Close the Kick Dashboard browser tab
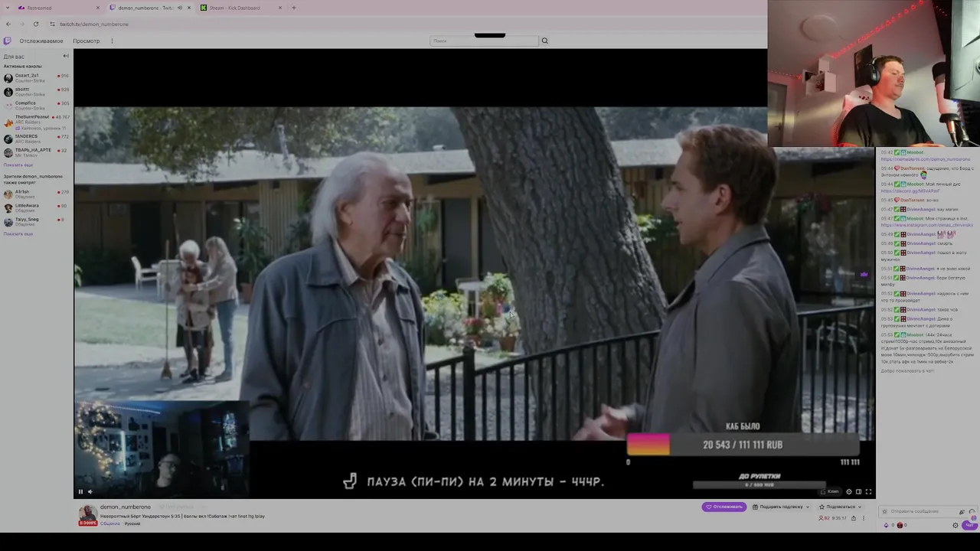 [x=280, y=8]
